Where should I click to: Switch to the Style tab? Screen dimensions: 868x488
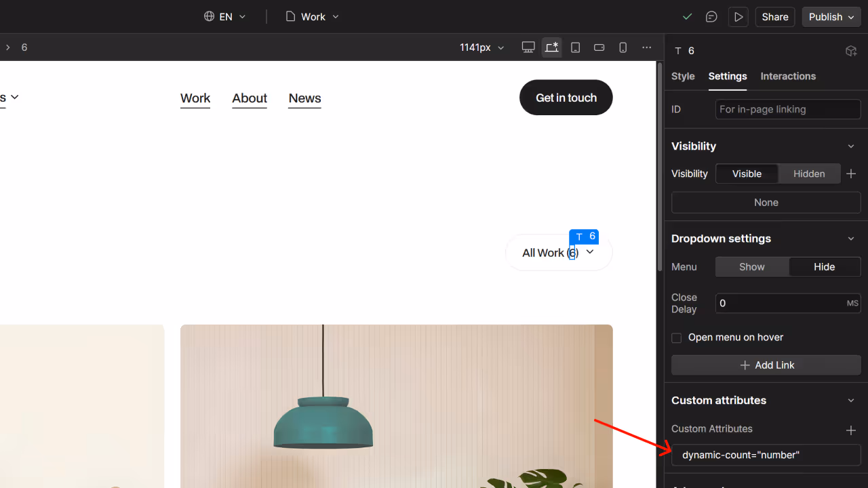pos(683,76)
